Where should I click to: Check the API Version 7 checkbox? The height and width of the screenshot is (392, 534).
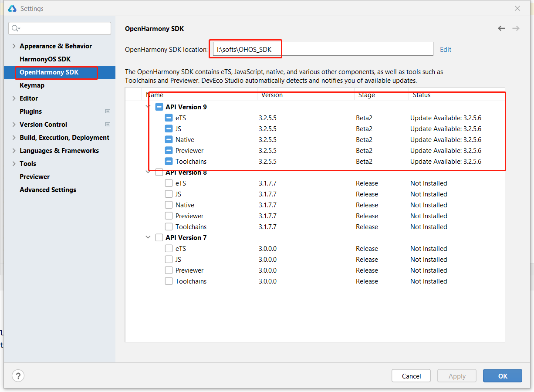pyautogui.click(x=159, y=237)
